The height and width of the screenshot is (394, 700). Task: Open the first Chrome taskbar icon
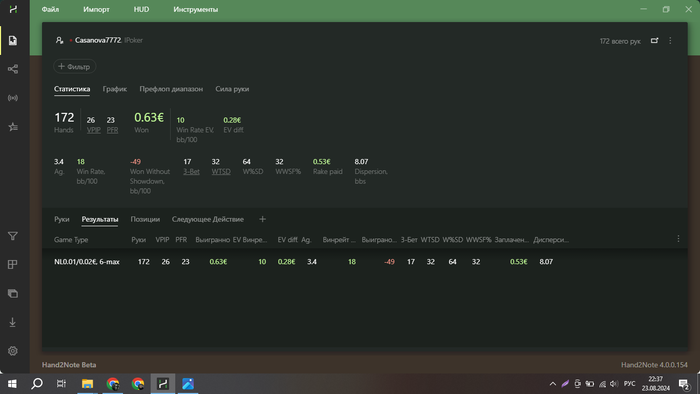(112, 384)
